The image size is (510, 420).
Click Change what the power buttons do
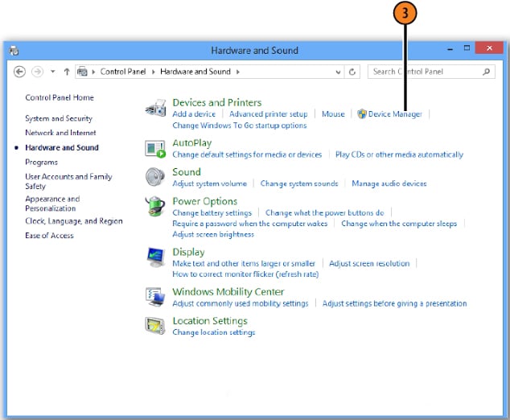click(x=325, y=212)
